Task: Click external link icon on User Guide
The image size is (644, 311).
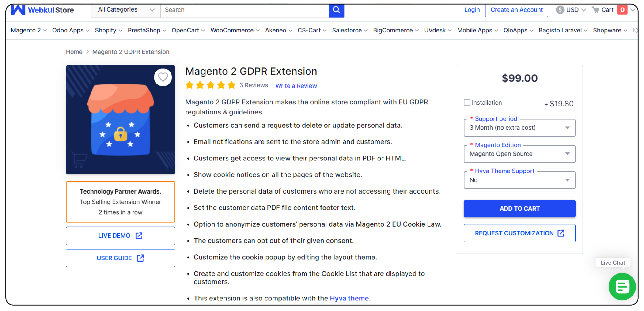Action: pos(140,258)
